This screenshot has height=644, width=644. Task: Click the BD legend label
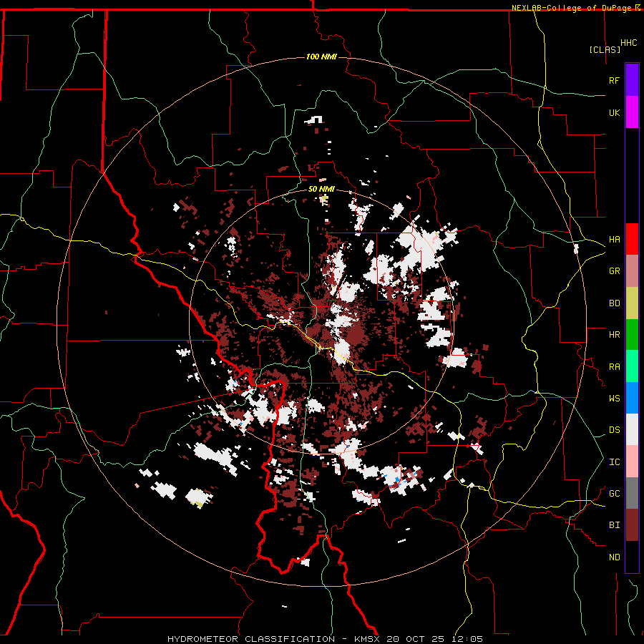pyautogui.click(x=614, y=303)
